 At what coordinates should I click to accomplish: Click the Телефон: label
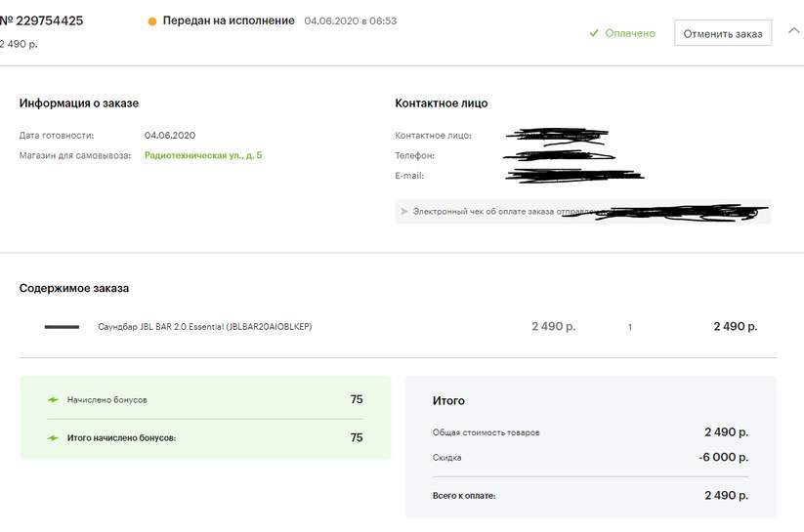415,155
